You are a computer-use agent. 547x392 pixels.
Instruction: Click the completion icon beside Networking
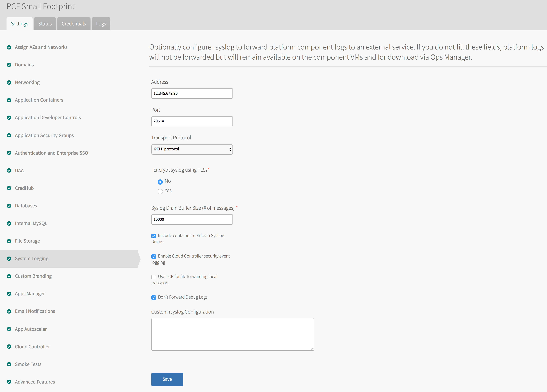point(9,83)
